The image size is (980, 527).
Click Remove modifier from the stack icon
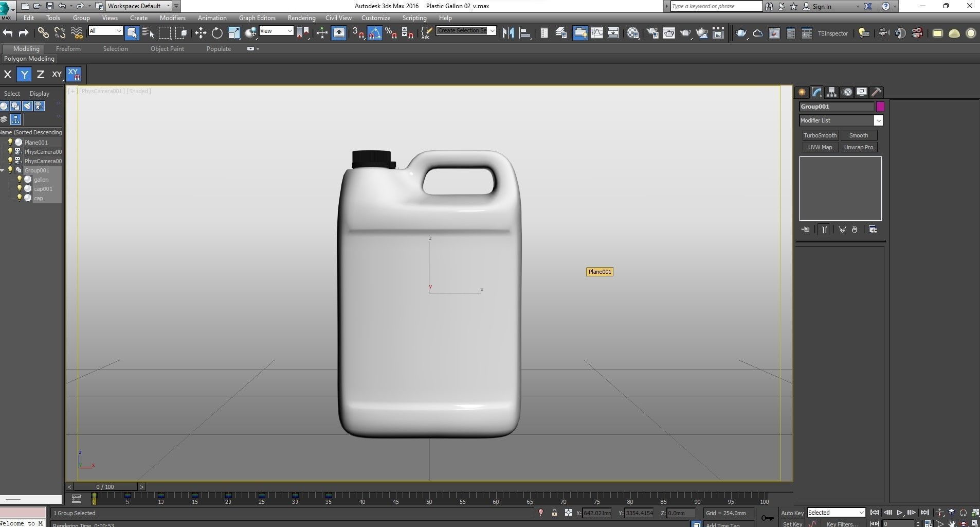(855, 230)
